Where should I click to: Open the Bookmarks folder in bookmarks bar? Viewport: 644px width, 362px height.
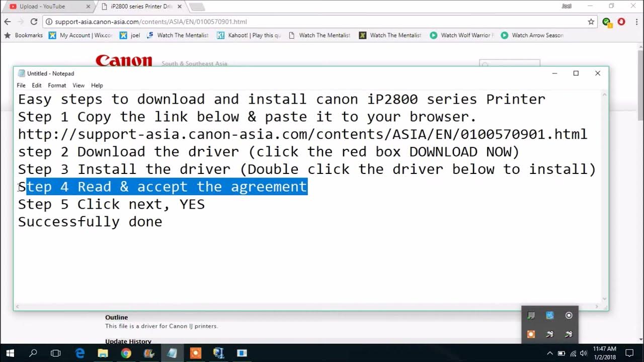24,35
